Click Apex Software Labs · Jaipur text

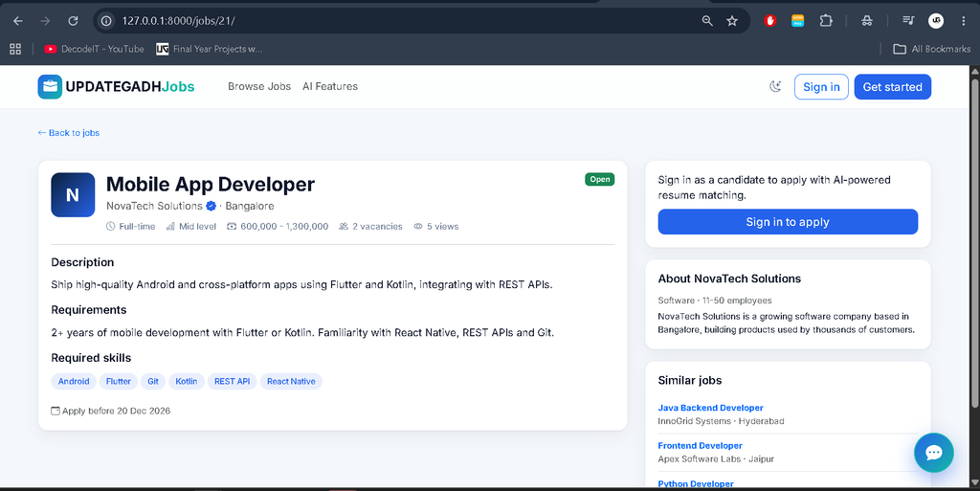[x=716, y=458]
